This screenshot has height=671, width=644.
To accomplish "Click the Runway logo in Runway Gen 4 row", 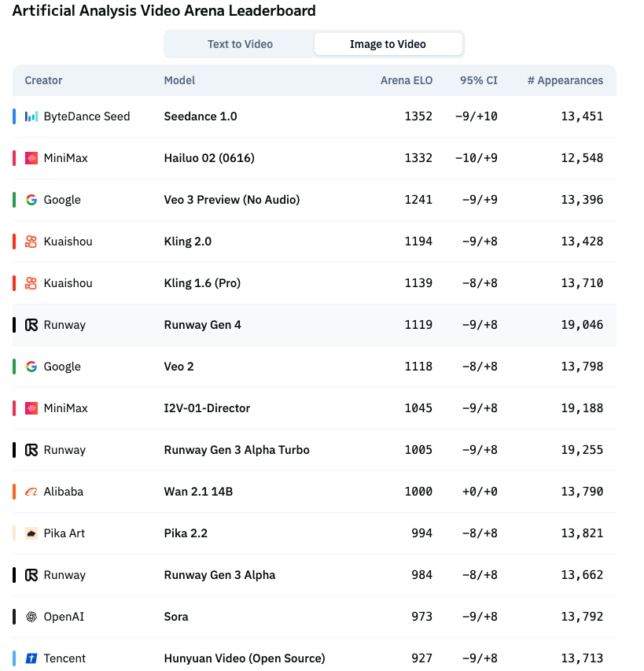I will 31,325.
